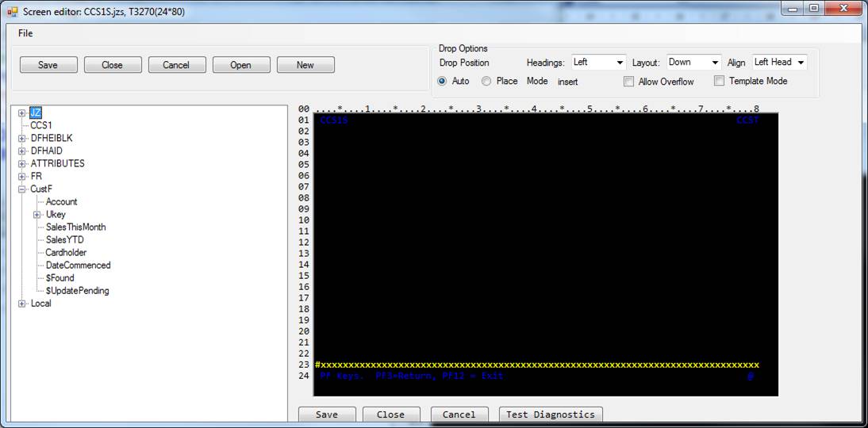Expand the DFHAID tree node
Viewport: 868px width, 428px height.
21,151
